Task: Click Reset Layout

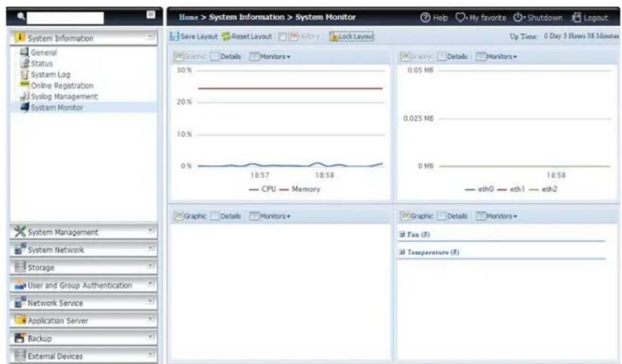Action: click(247, 37)
